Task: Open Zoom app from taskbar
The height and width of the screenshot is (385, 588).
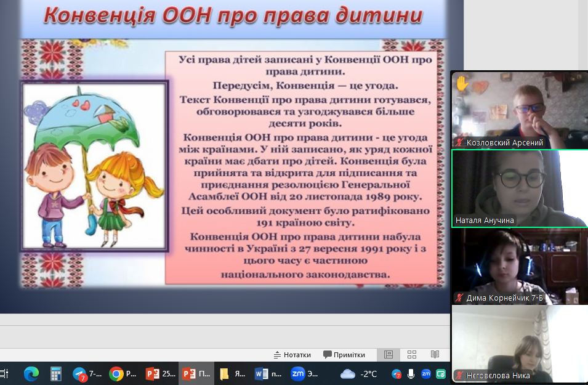Action: (304, 374)
